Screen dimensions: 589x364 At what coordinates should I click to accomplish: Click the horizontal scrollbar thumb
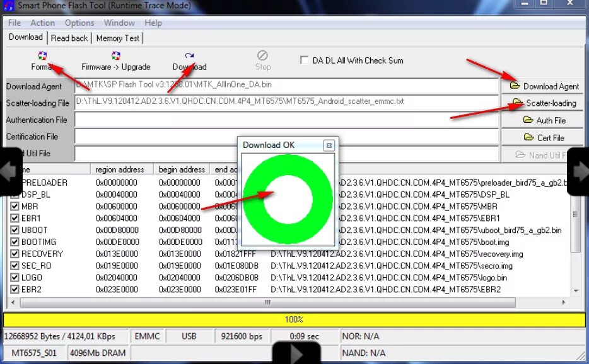pos(268,302)
